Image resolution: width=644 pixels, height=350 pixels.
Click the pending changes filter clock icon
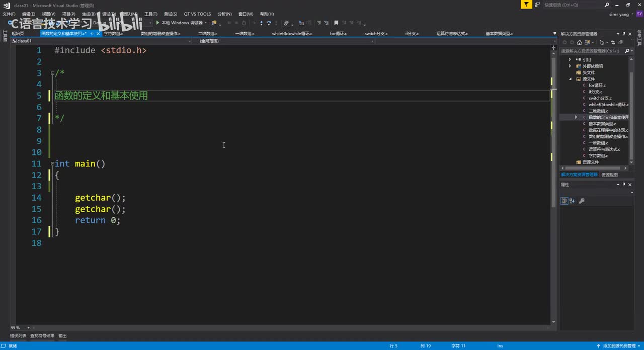602,42
